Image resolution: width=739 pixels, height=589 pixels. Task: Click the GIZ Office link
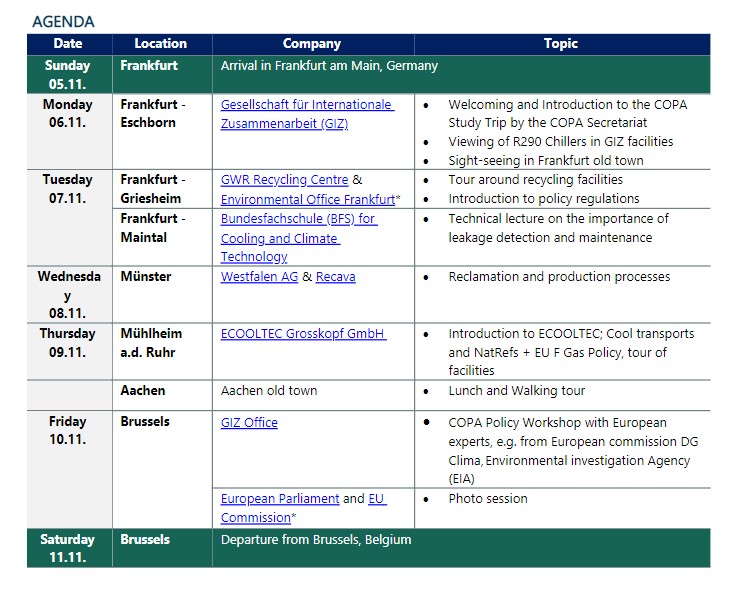249,423
